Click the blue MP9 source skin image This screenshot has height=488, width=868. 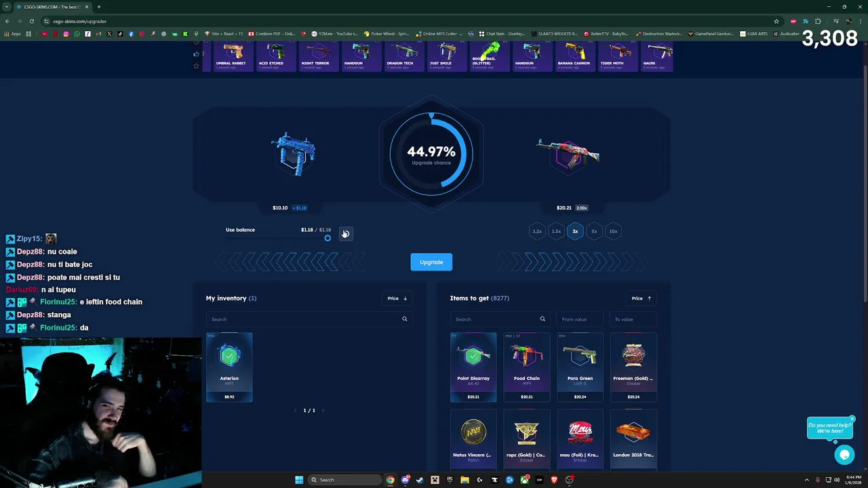point(293,154)
